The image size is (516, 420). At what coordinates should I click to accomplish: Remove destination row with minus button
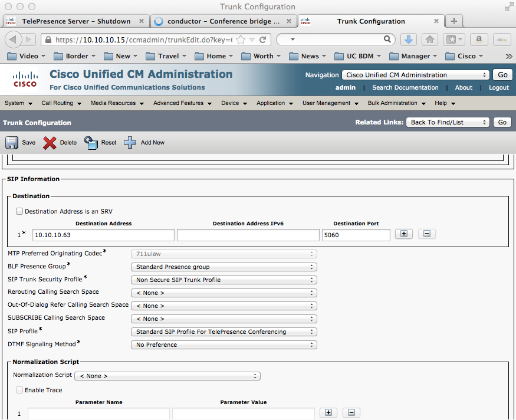(x=427, y=234)
